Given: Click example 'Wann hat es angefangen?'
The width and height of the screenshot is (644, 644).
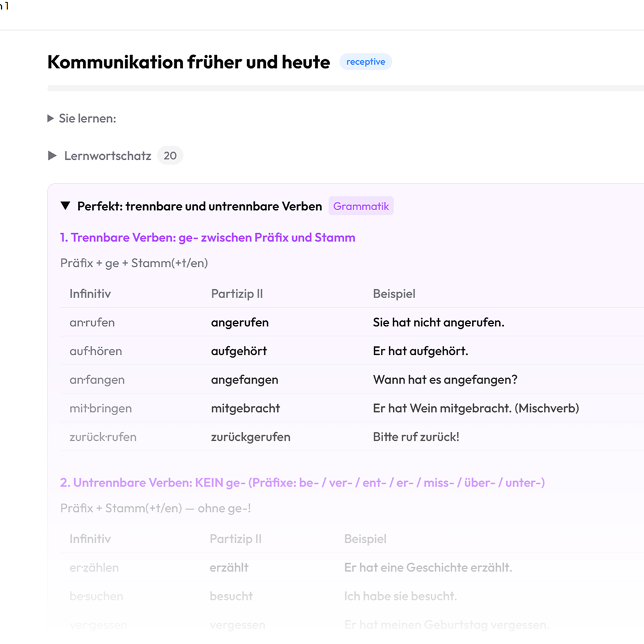Looking at the screenshot, I should pos(445,380).
